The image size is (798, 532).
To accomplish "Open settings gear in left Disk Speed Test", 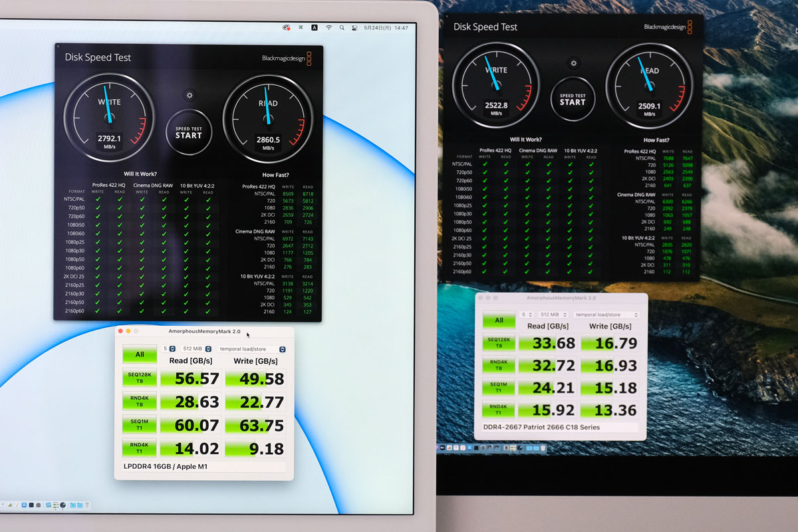I will [190, 95].
